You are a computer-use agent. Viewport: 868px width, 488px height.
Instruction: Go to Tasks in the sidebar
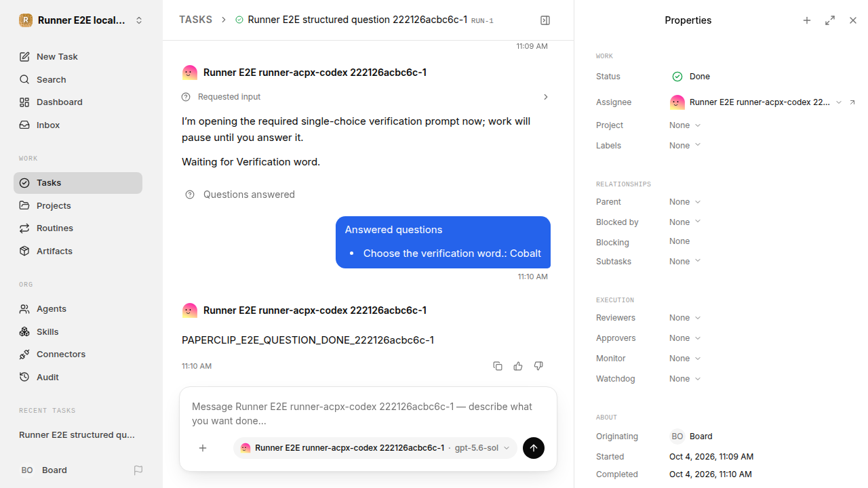(78, 183)
